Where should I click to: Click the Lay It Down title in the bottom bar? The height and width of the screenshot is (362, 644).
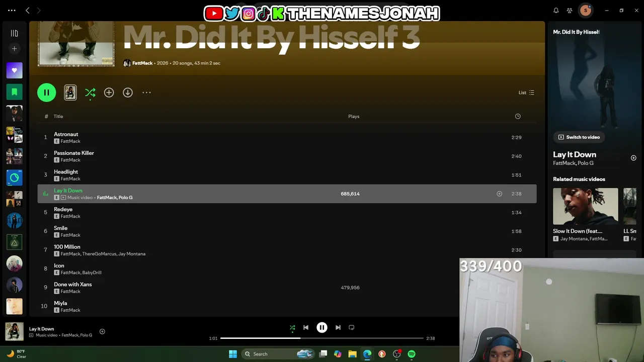(41, 329)
